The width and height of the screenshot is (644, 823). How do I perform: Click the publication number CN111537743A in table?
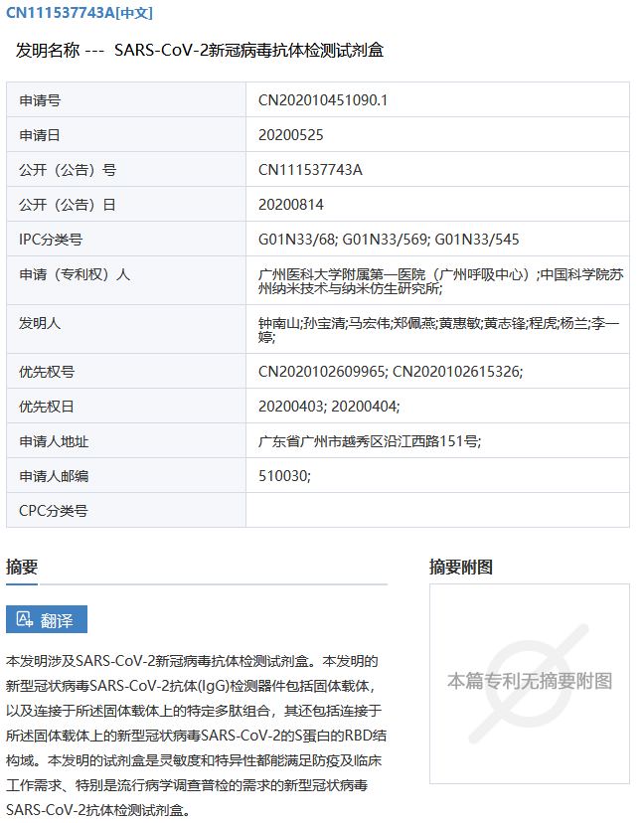310,169
